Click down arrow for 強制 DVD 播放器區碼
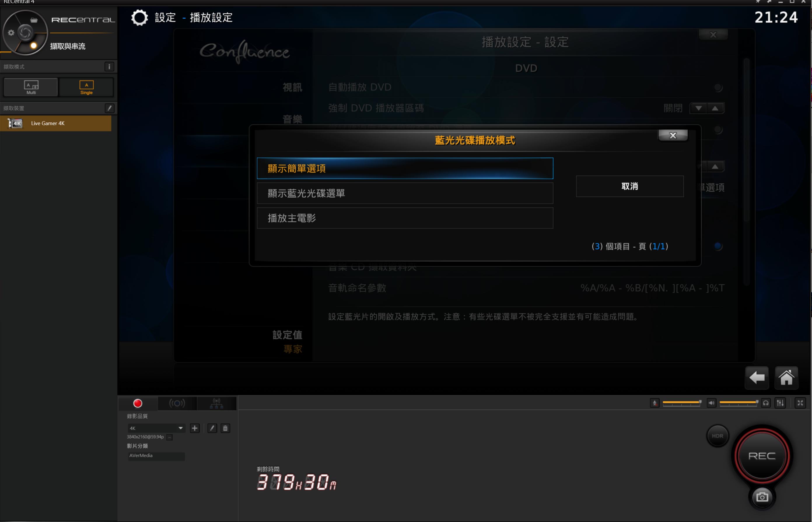This screenshot has height=522, width=812. click(x=698, y=109)
